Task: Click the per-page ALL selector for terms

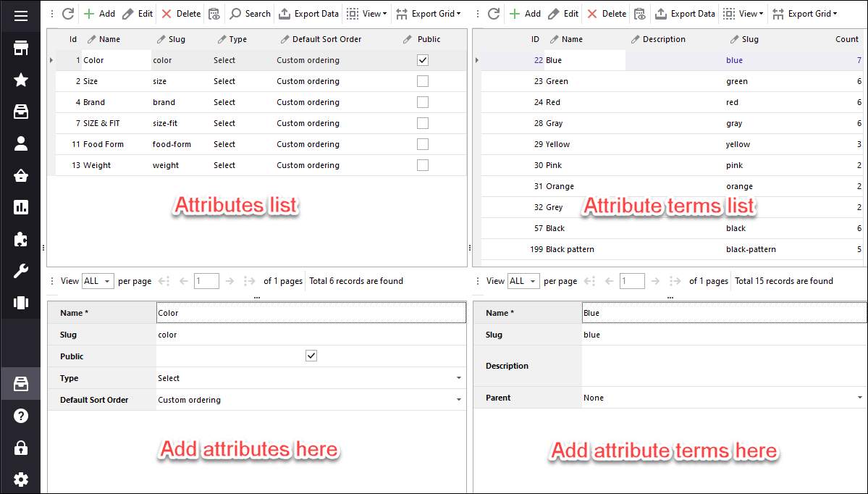Action: pyautogui.click(x=522, y=280)
